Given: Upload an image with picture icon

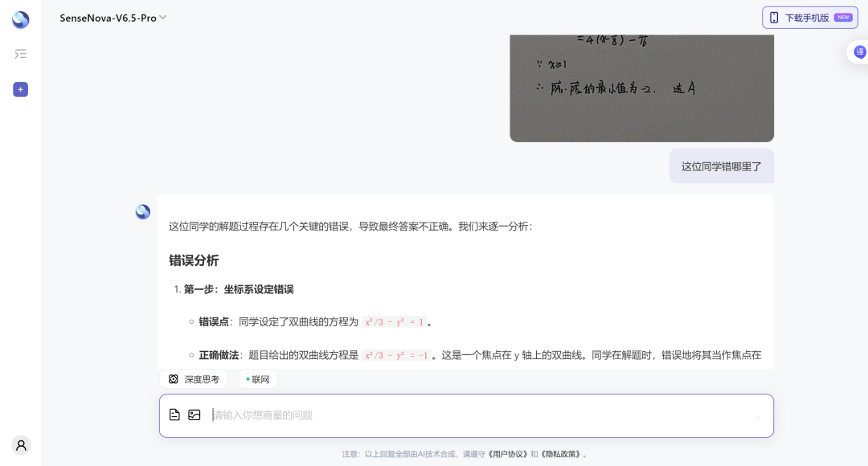Looking at the screenshot, I should pyautogui.click(x=194, y=415).
